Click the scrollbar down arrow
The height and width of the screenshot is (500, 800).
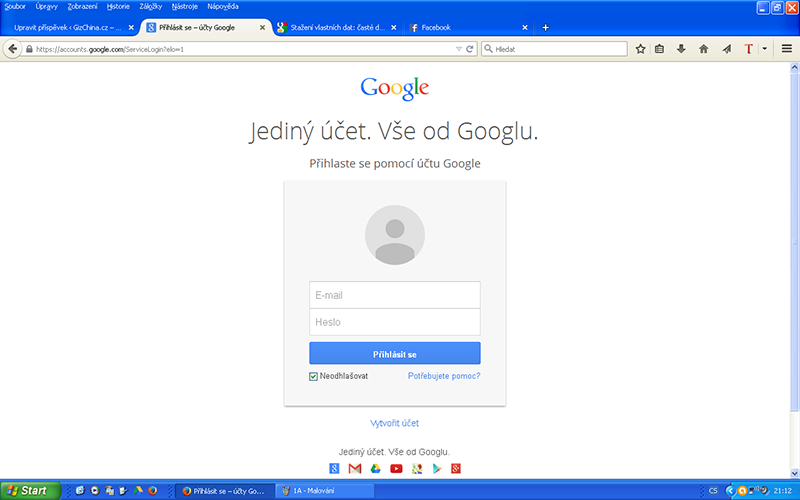click(794, 473)
